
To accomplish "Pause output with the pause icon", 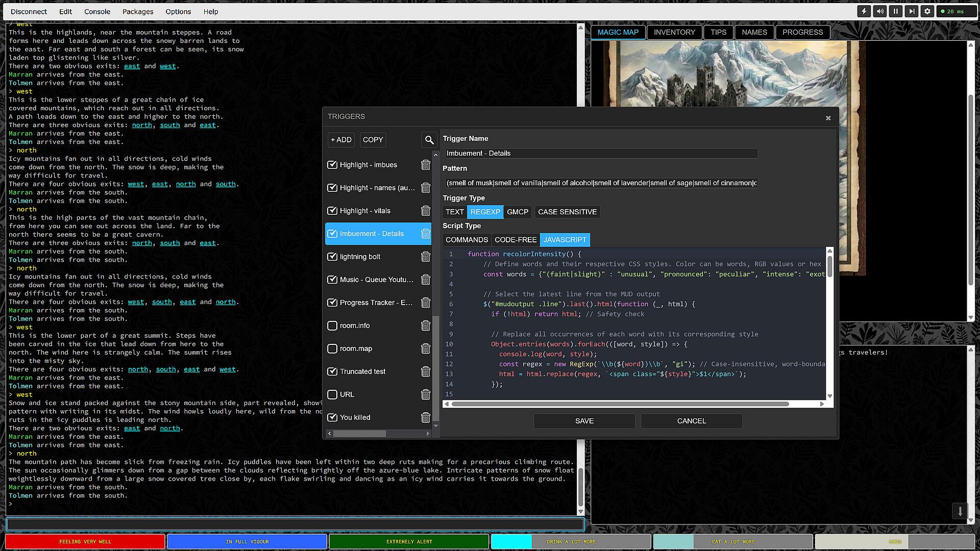I will [x=895, y=11].
